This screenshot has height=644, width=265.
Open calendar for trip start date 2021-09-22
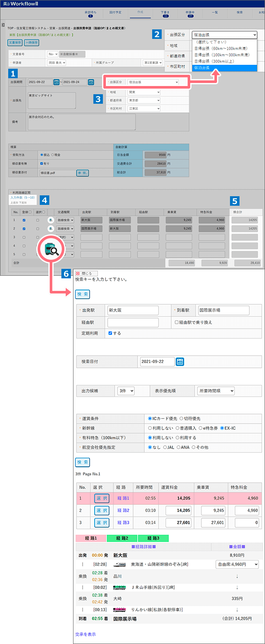coord(56,82)
